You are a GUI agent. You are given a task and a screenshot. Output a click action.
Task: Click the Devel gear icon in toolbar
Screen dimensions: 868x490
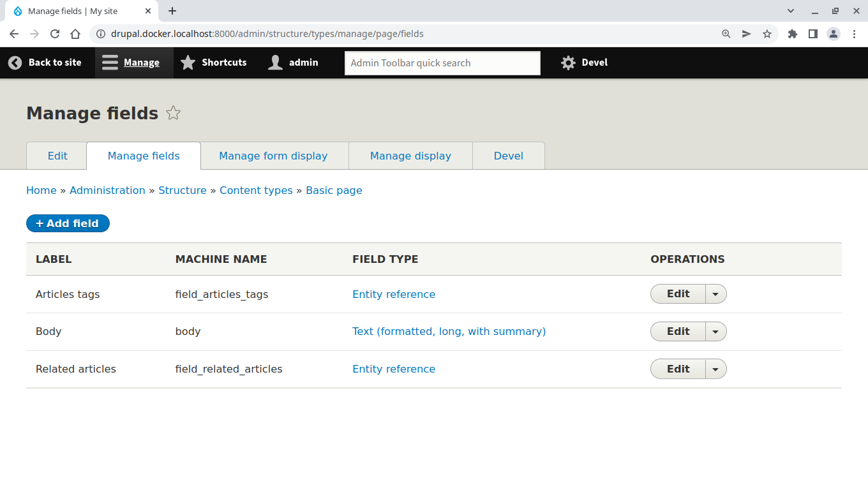pyautogui.click(x=568, y=63)
